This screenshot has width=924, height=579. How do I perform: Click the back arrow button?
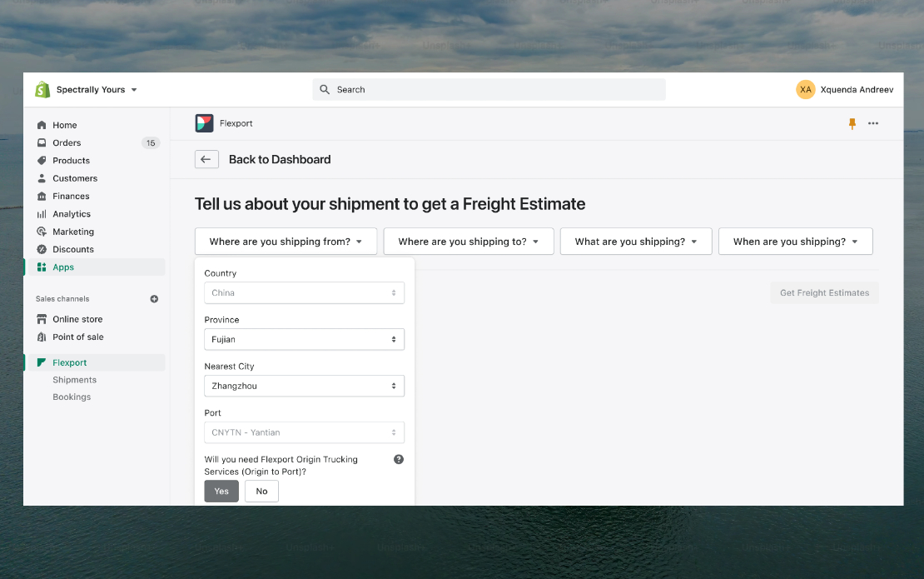click(206, 159)
